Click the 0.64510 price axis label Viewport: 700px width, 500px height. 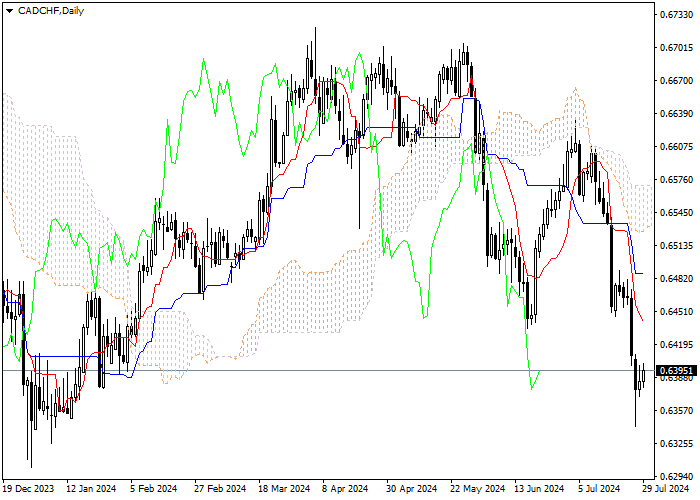pos(677,312)
